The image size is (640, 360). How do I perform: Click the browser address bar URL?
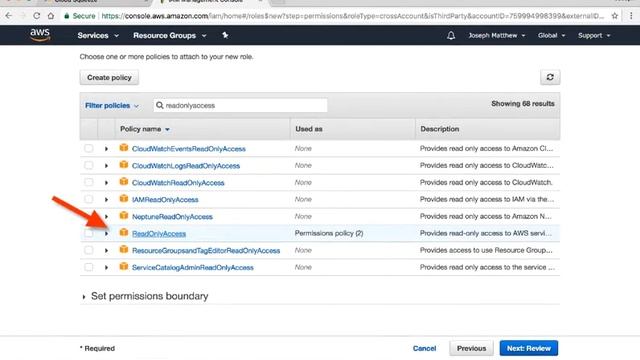(x=352, y=16)
